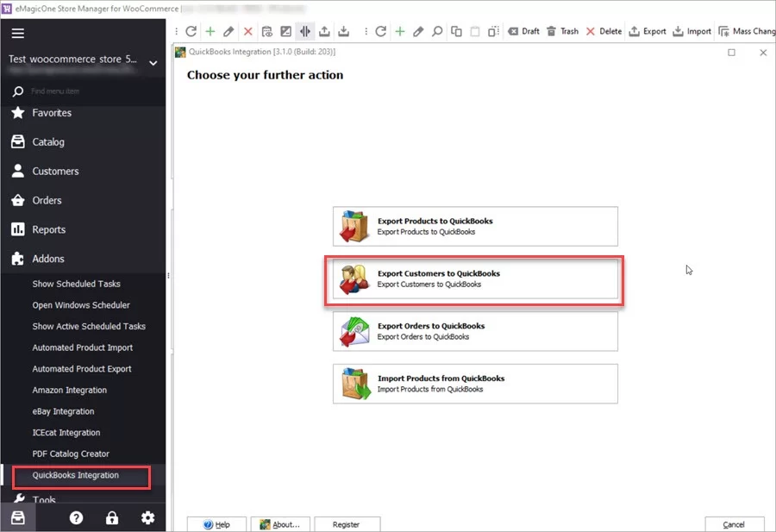Click Mass Change in the toolbar
The width and height of the screenshot is (776, 532).
[x=748, y=31]
